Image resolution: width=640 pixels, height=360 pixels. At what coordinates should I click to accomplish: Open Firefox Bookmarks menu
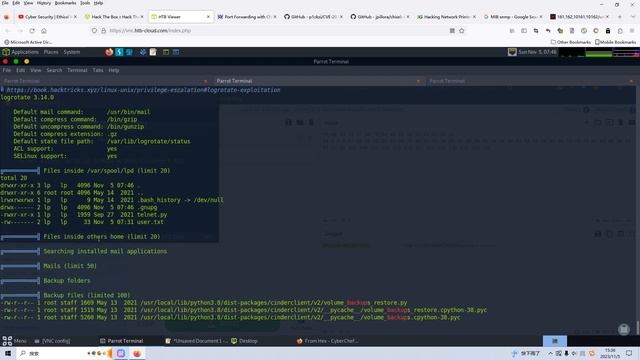[65, 3]
